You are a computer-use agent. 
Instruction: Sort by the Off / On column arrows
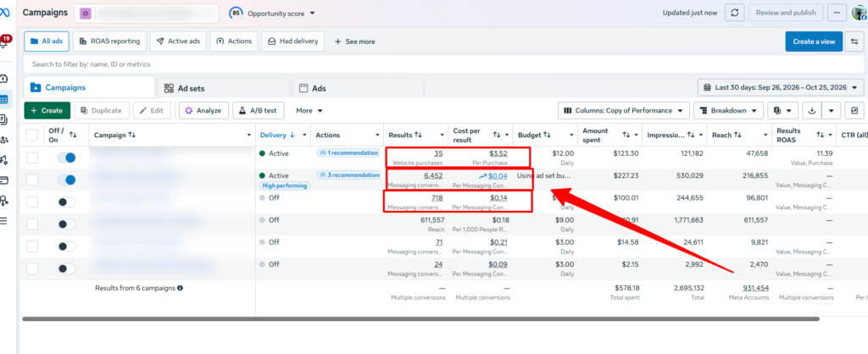pyautogui.click(x=73, y=135)
